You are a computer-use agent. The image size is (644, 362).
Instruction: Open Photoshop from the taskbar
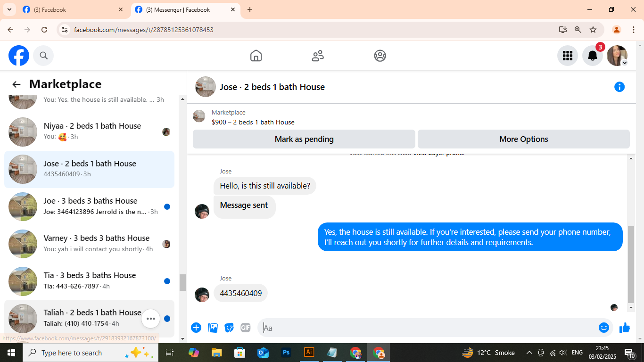(x=286, y=353)
